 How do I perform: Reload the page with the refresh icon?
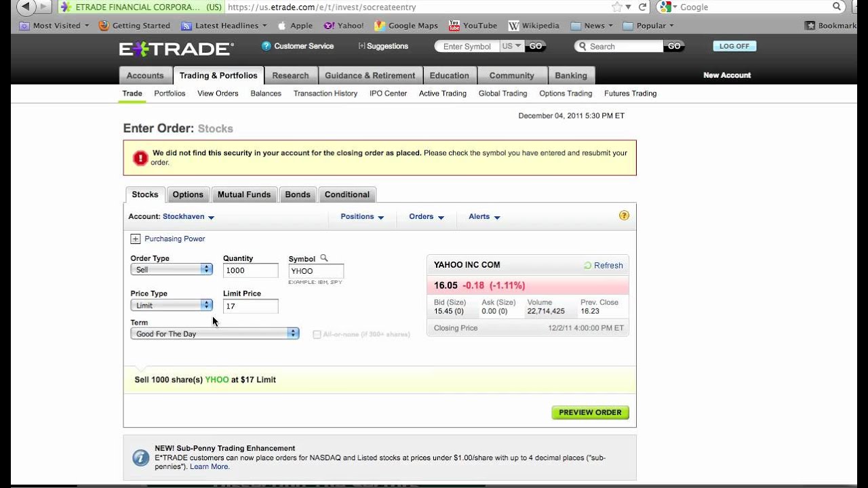click(x=642, y=7)
